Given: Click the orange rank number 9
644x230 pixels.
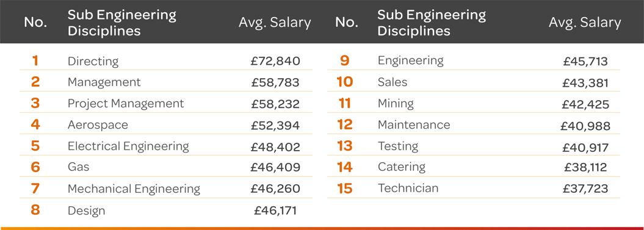Looking at the screenshot, I should click(x=345, y=61).
